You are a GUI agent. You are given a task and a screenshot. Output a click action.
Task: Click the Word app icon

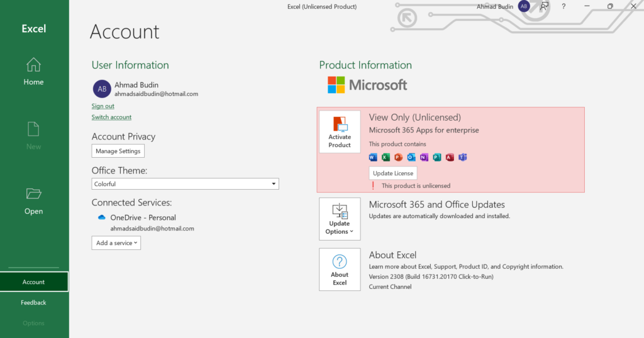point(373,157)
